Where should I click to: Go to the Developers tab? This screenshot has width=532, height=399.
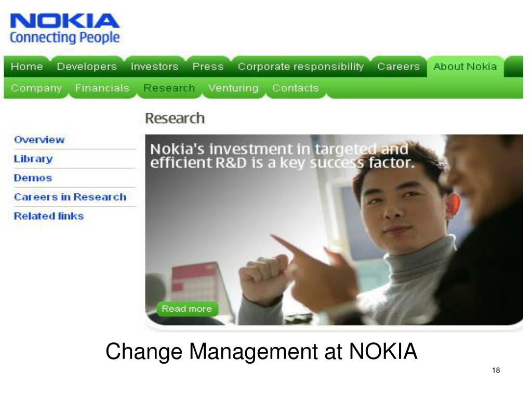(87, 66)
